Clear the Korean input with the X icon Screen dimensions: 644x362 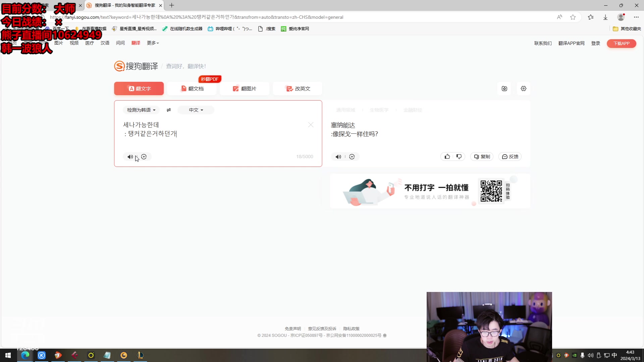click(311, 125)
